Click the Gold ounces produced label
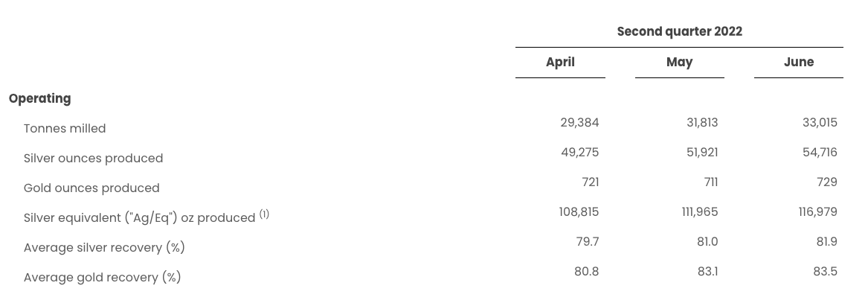This screenshot has height=306, width=868. (x=91, y=188)
